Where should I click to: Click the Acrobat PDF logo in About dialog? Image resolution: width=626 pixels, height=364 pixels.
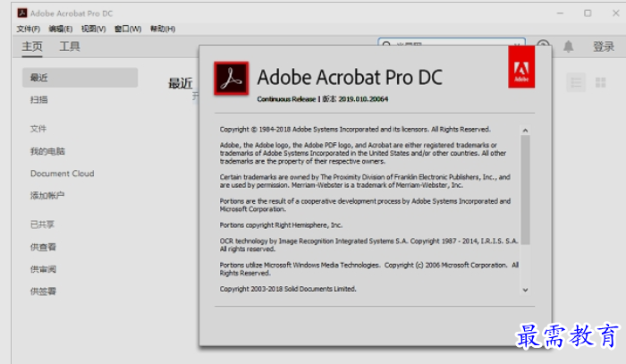click(231, 78)
